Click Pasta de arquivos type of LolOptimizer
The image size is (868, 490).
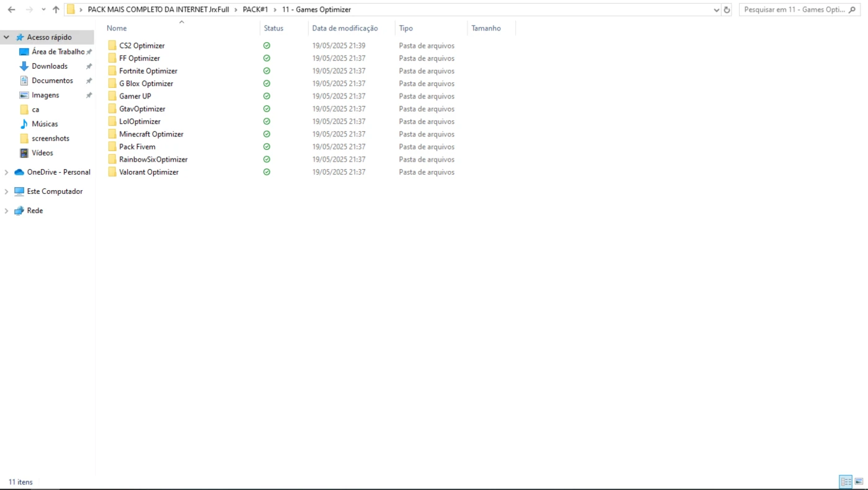point(427,121)
